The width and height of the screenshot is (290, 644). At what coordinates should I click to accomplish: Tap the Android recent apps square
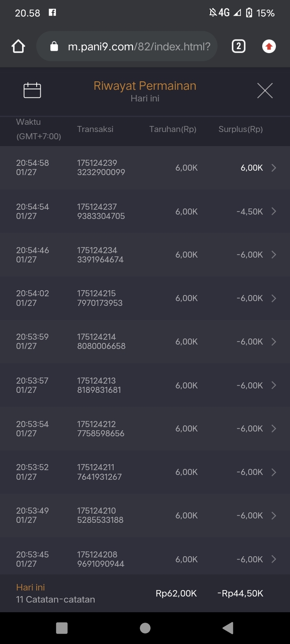tap(62, 628)
